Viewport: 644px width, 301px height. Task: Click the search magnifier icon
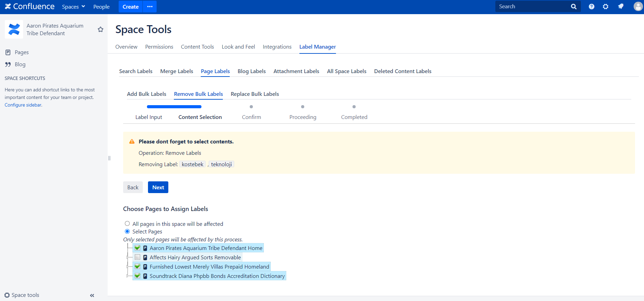574,7
